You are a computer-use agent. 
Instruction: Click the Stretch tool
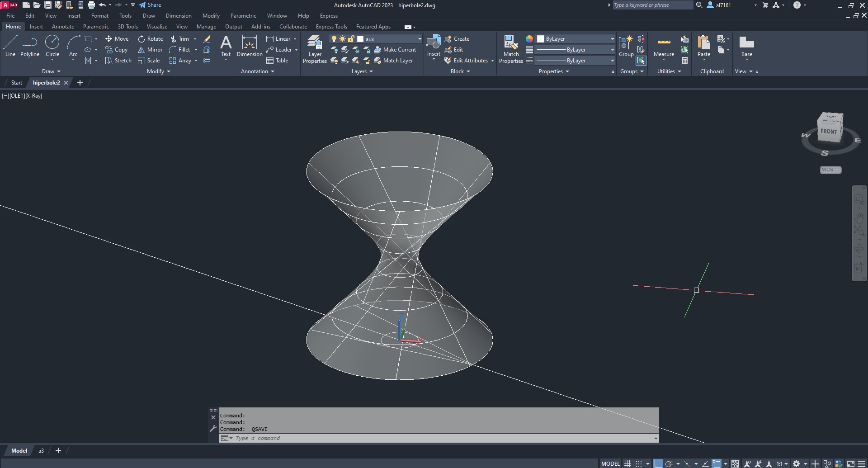pos(118,61)
